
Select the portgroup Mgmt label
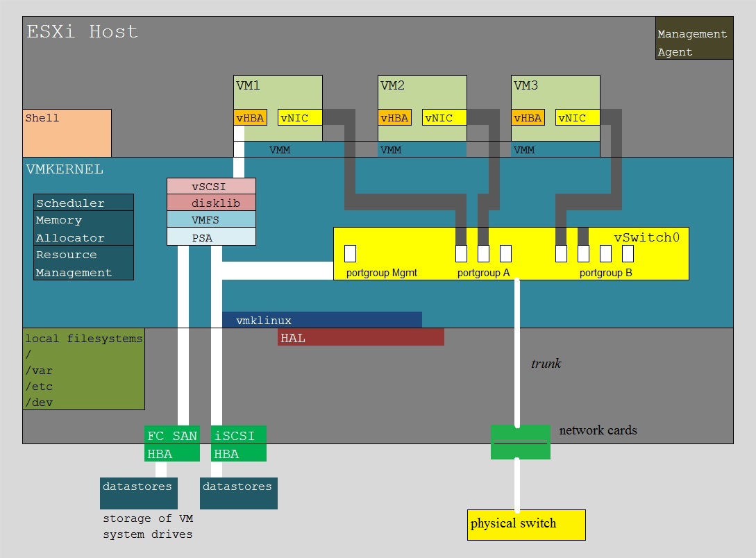click(381, 273)
